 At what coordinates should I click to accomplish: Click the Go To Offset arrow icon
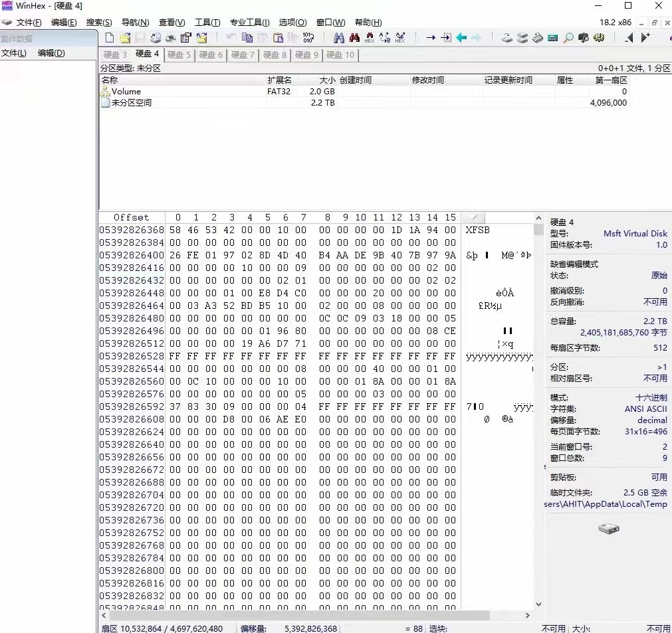pos(431,38)
